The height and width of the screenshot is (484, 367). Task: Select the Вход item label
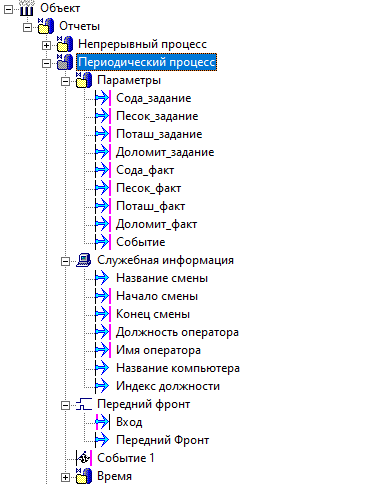[129, 422]
